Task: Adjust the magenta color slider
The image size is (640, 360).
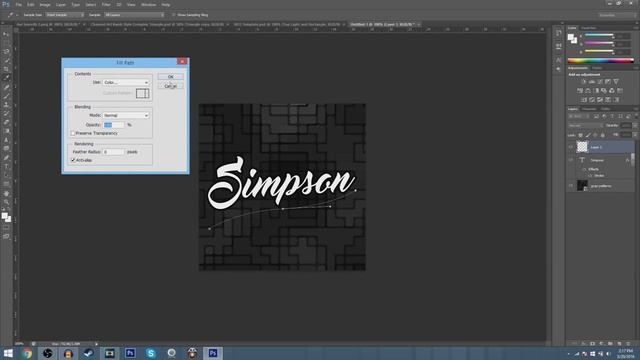Action: click(599, 43)
